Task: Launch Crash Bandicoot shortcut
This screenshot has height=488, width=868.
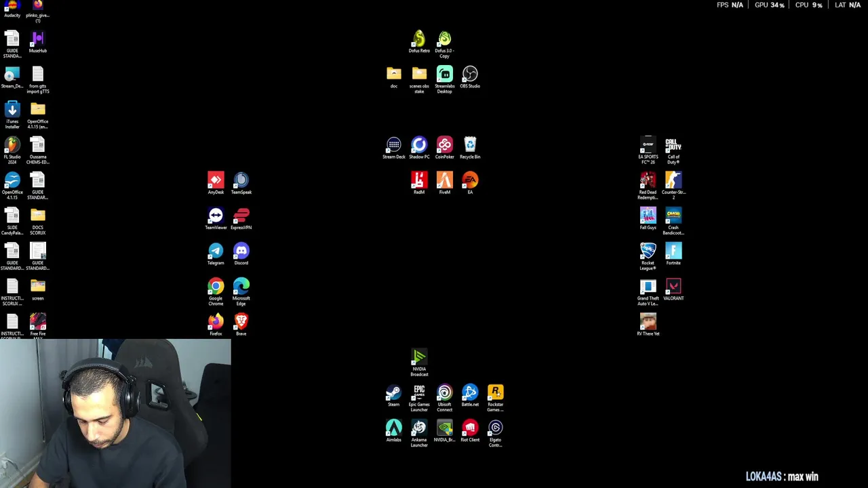Action: point(673,221)
